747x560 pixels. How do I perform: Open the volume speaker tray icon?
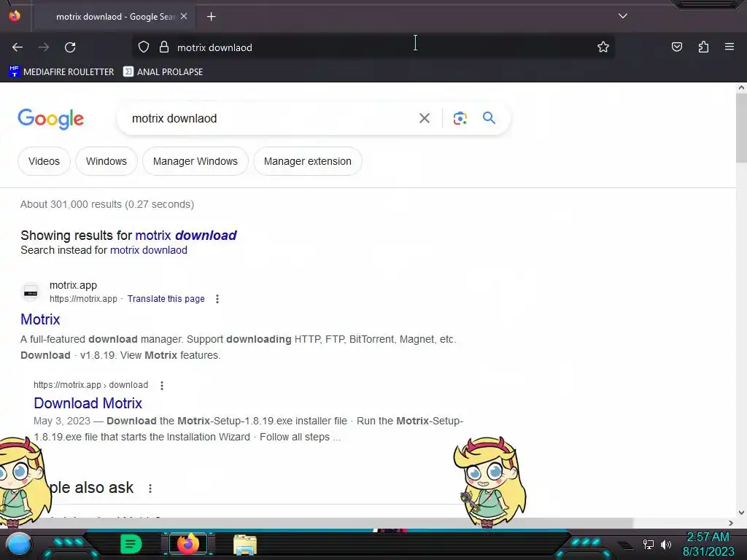coord(666,545)
